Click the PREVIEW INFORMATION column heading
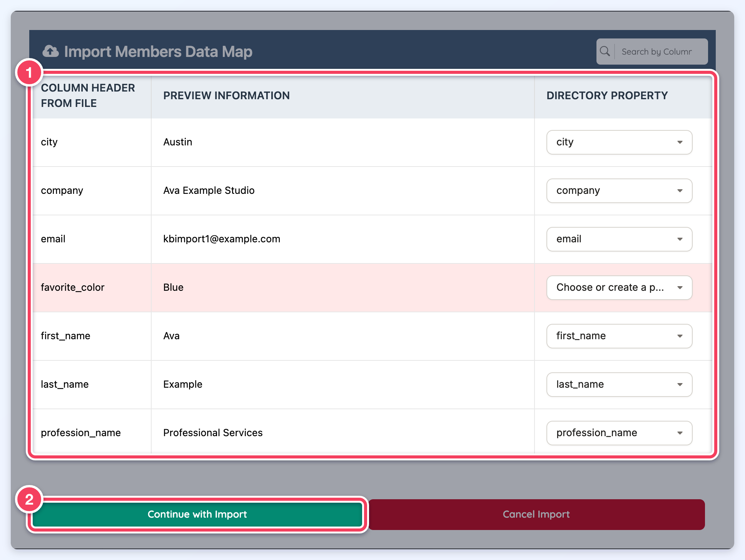This screenshot has height=560, width=745. [227, 95]
